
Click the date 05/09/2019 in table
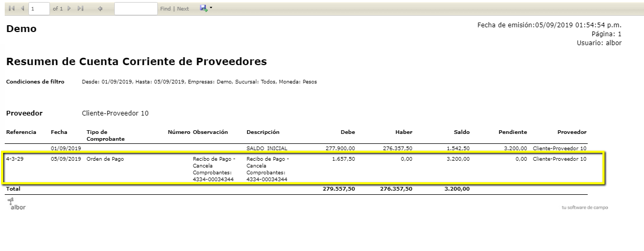pyautogui.click(x=66, y=159)
